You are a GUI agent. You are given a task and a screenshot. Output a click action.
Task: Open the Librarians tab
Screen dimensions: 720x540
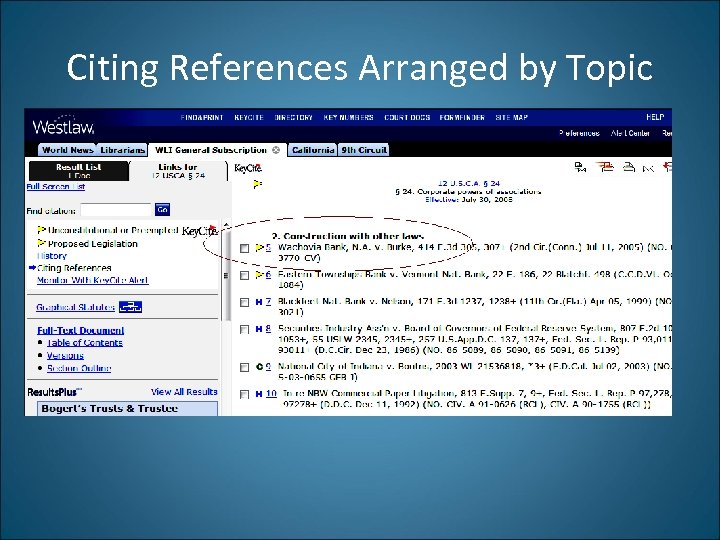point(123,150)
